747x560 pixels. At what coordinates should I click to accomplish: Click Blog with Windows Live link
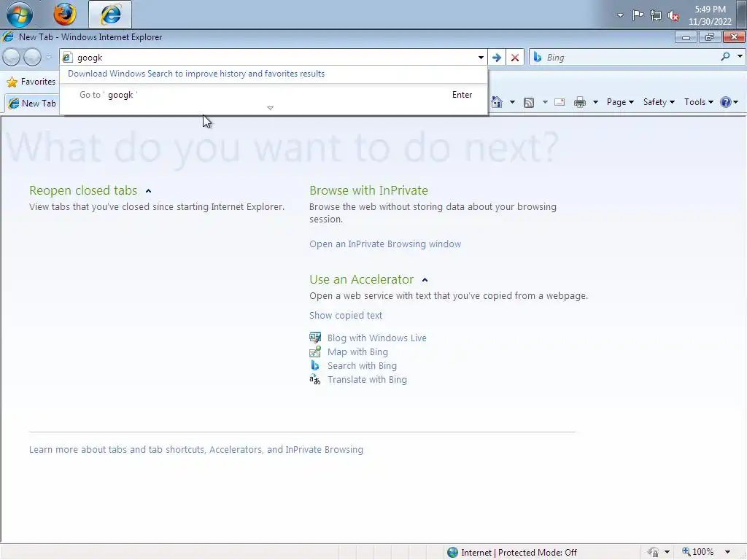click(377, 338)
